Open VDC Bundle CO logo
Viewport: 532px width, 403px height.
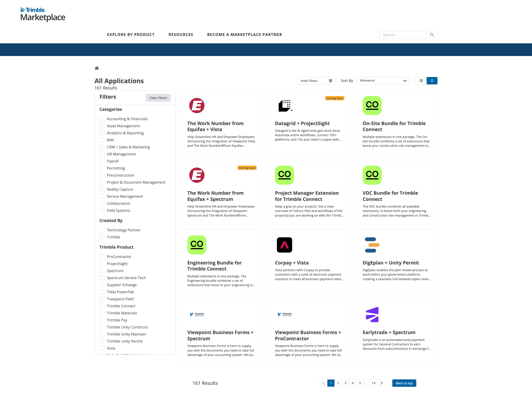[x=372, y=175]
